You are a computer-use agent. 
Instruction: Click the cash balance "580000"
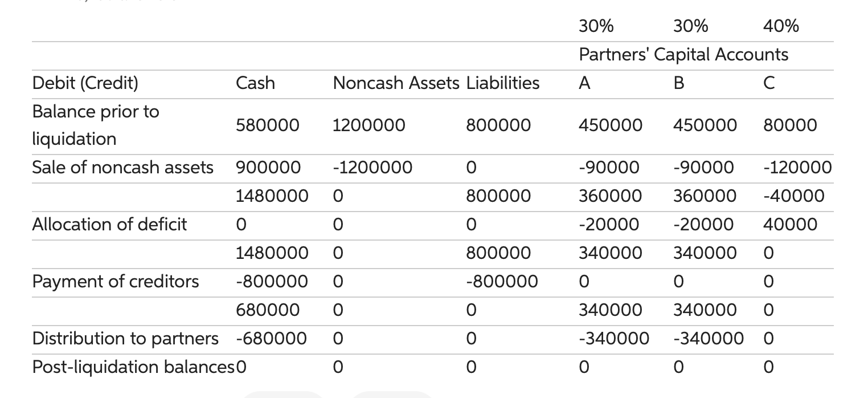tap(267, 125)
